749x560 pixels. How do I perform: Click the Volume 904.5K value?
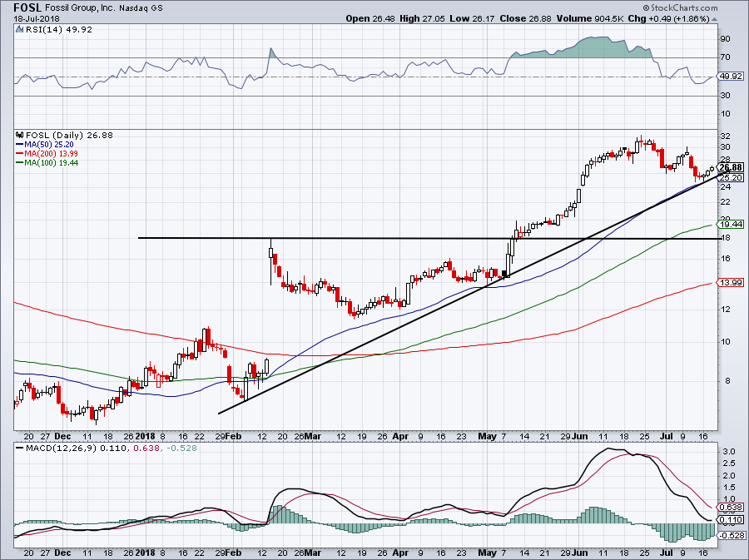tap(589, 18)
